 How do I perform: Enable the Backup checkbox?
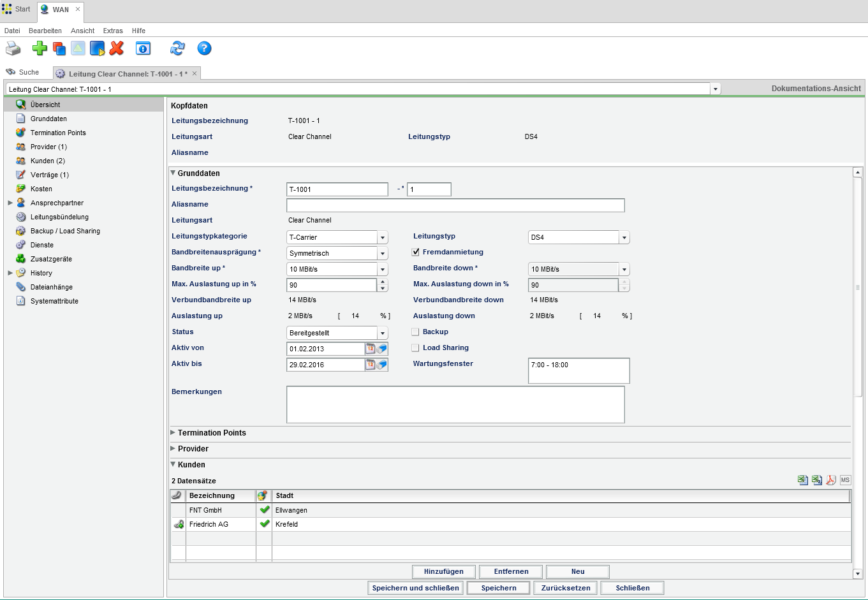[x=415, y=332]
